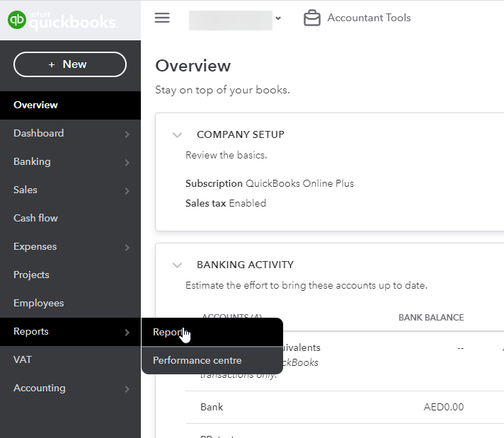Click the + New button
The width and height of the screenshot is (504, 438).
[x=70, y=64]
